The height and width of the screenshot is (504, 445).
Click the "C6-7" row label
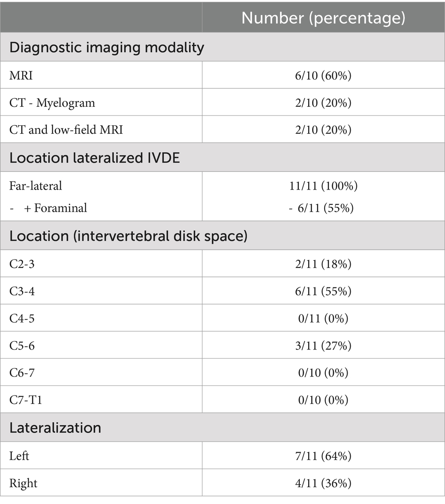tap(22, 373)
